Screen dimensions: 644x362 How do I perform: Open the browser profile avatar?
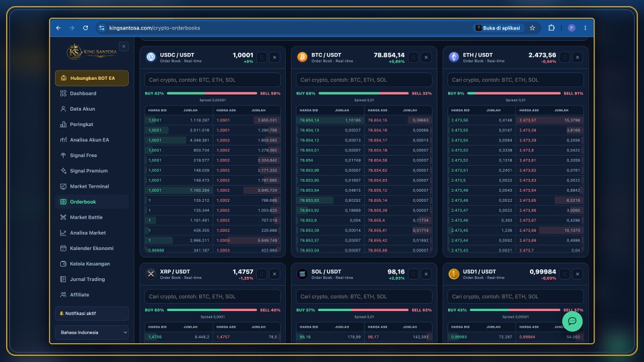pyautogui.click(x=572, y=28)
